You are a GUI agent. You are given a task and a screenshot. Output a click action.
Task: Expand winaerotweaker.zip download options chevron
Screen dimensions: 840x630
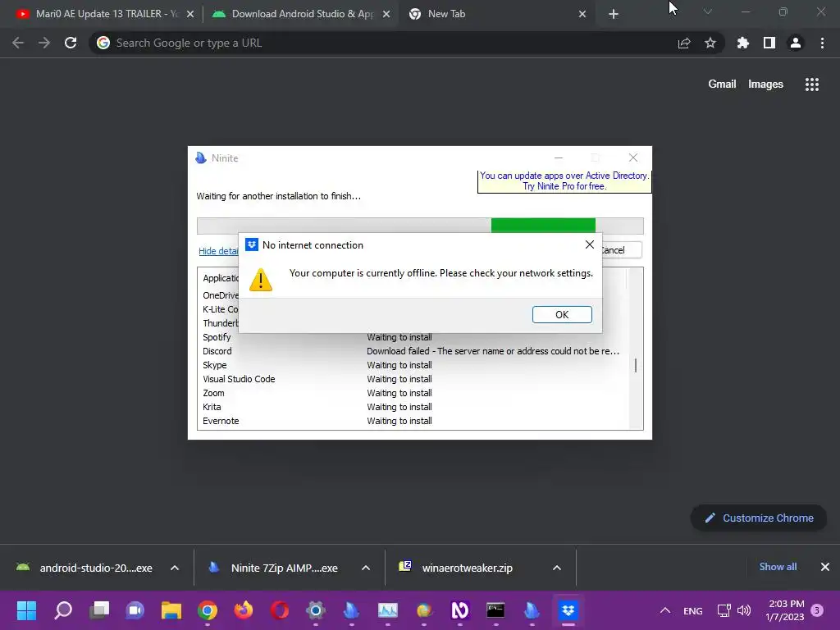pos(557,568)
